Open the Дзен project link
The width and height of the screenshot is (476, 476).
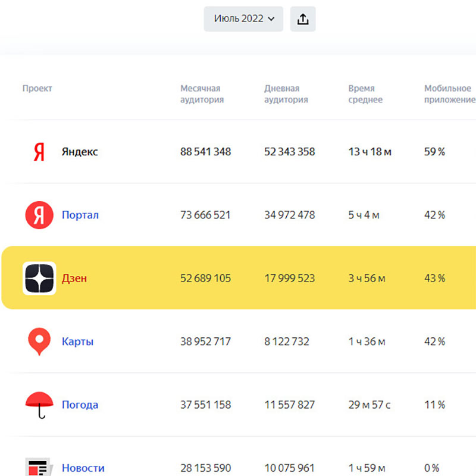(x=74, y=278)
